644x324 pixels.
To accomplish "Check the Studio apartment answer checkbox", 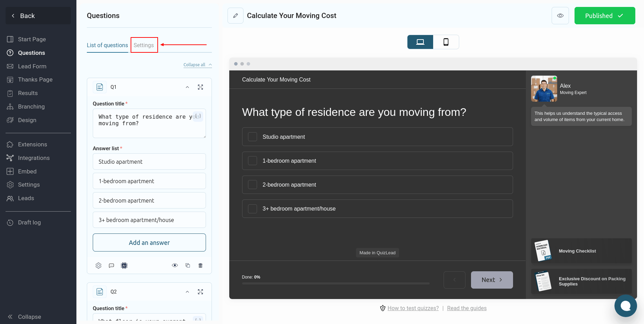I will [x=253, y=137].
